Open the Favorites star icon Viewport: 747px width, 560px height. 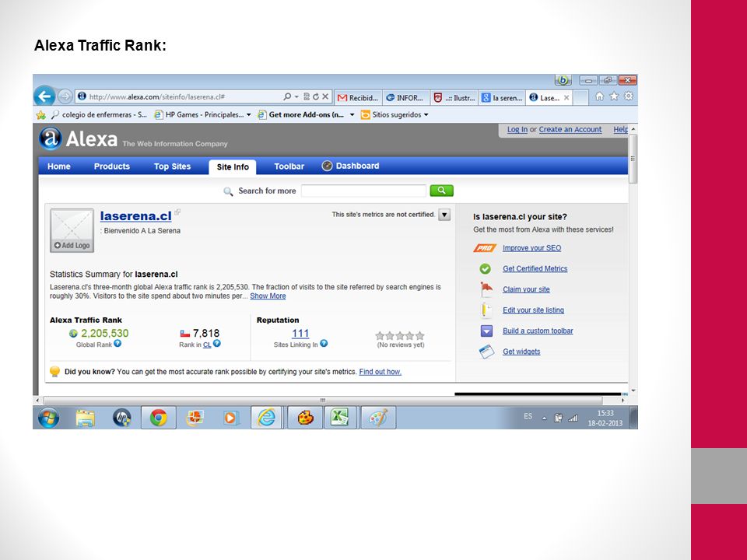(614, 96)
